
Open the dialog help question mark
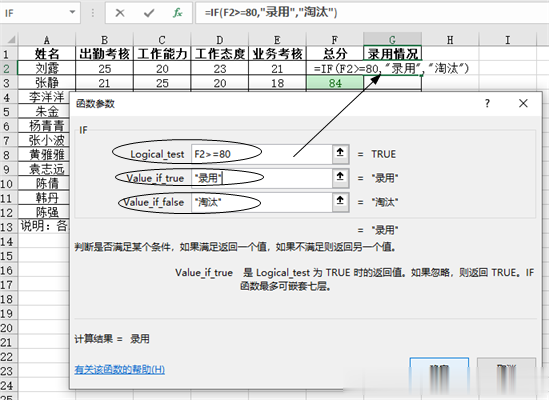[487, 103]
